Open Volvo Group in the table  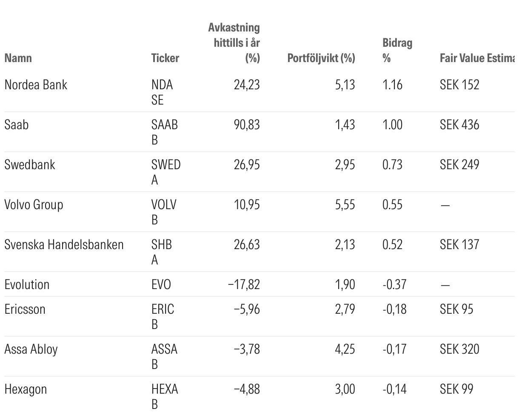click(34, 204)
